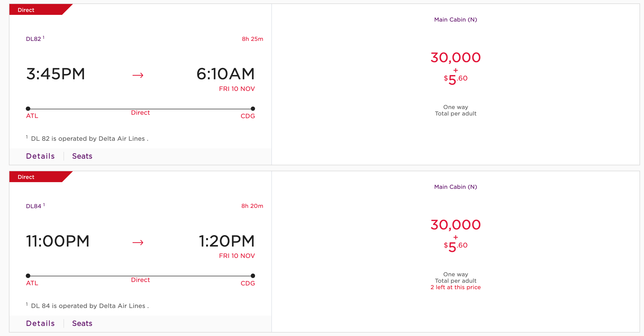Click the CDG destination dot for DL84

(x=253, y=276)
